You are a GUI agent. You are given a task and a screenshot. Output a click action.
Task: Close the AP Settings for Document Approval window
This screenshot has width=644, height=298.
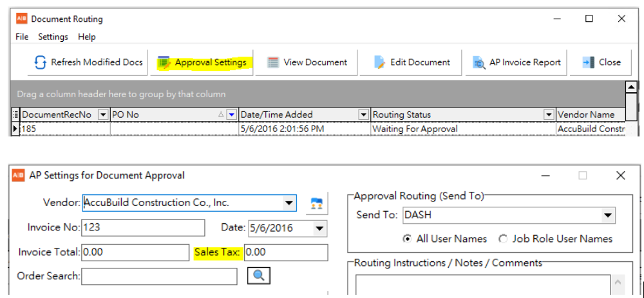pyautogui.click(x=621, y=176)
